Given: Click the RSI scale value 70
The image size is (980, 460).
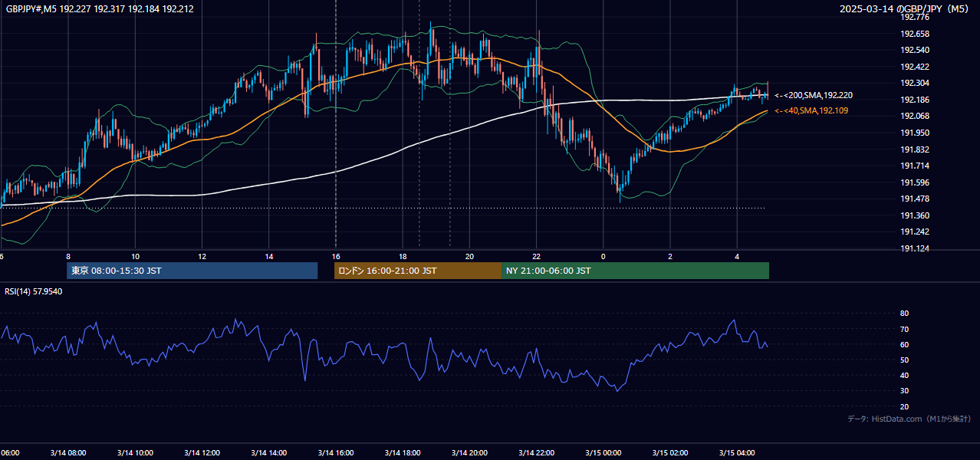Looking at the screenshot, I should point(904,329).
